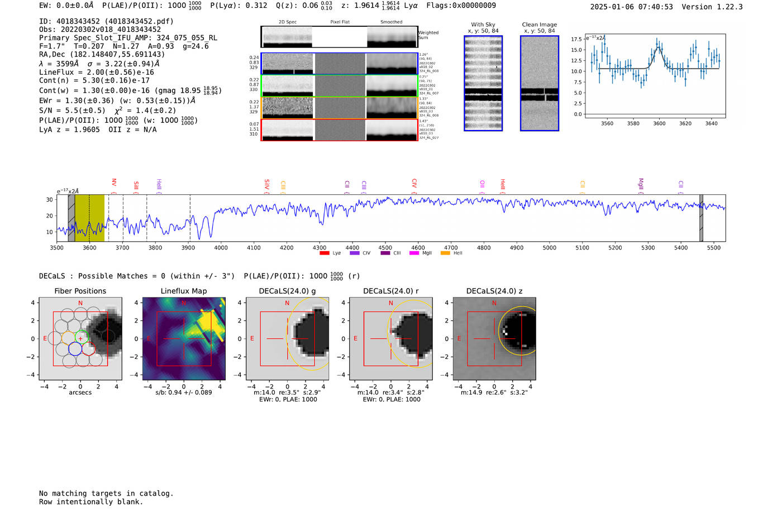Click the Pixel Flat column header
The image size is (782, 532).
(x=340, y=22)
